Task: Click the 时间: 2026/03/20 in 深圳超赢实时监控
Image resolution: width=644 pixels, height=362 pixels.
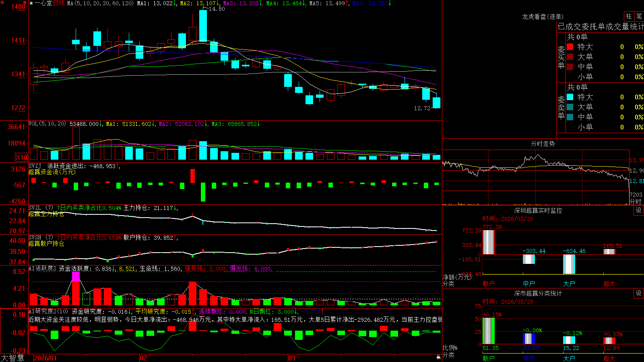Action: click(508, 219)
